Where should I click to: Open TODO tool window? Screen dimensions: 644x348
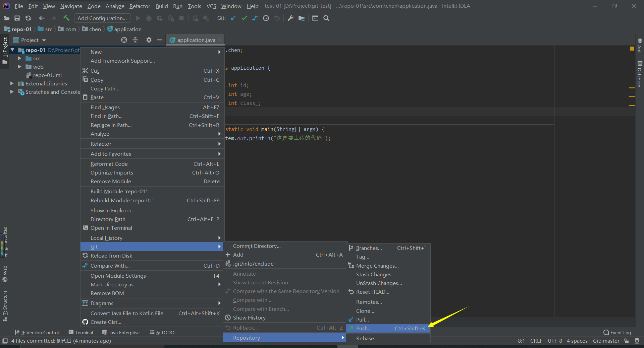tap(162, 332)
